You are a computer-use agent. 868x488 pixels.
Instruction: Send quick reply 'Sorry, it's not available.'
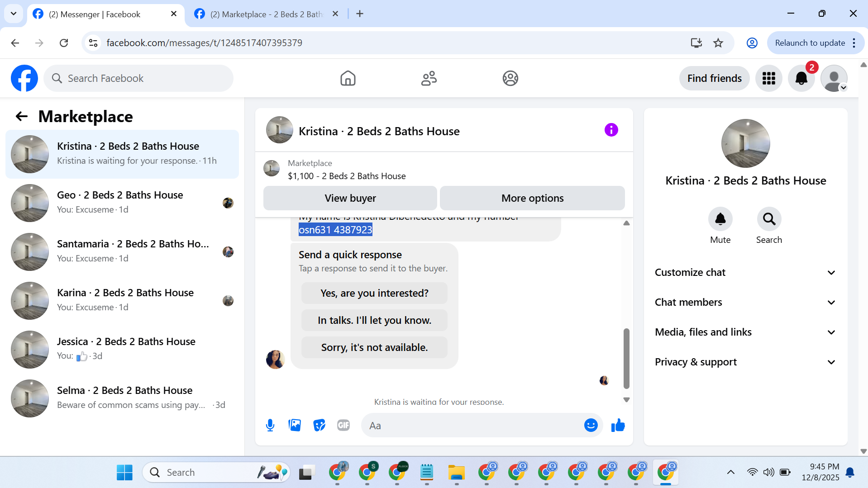tap(374, 347)
